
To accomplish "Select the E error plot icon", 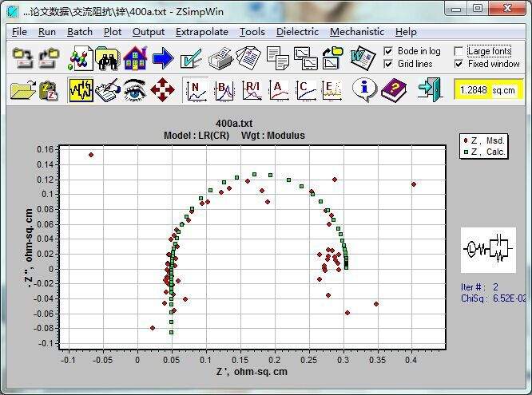I will [x=332, y=90].
